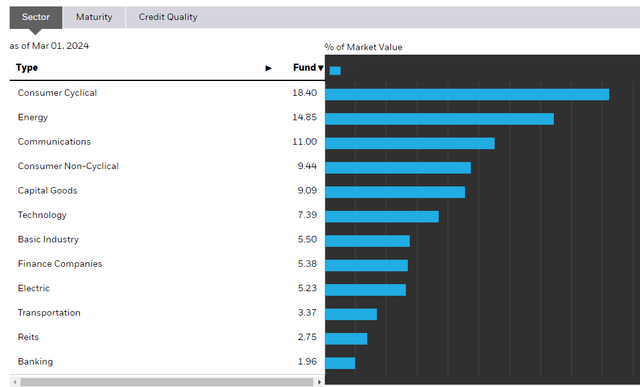The width and height of the screenshot is (640, 387).
Task: Select the Energy row label
Action: (33, 118)
